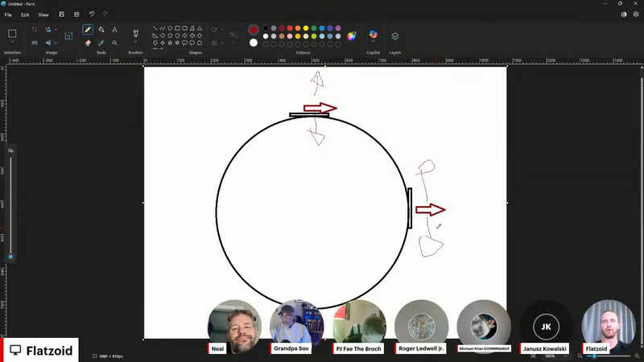Click the Save icon in title bar
Screen dimensions: 644x362
pos(62,14)
